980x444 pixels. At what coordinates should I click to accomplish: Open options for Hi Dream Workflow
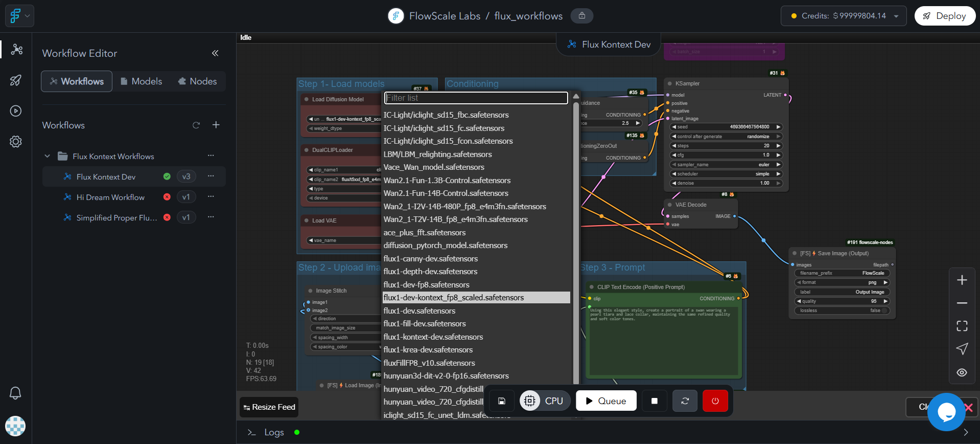(x=211, y=196)
